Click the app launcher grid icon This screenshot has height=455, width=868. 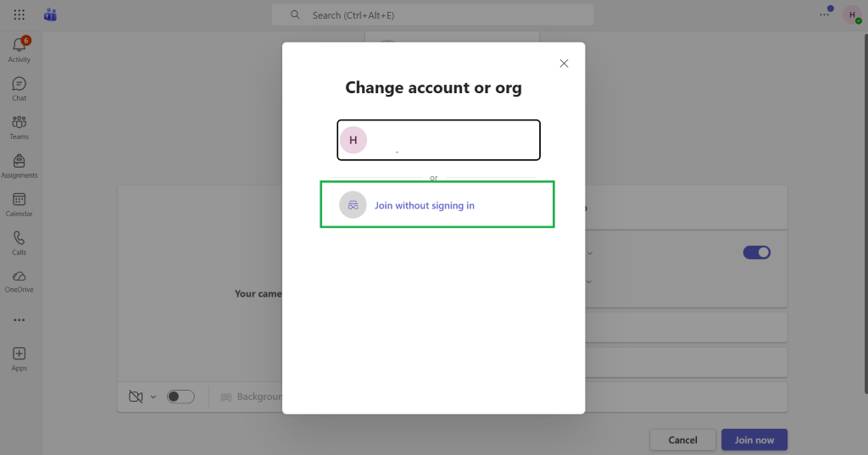coord(19,15)
